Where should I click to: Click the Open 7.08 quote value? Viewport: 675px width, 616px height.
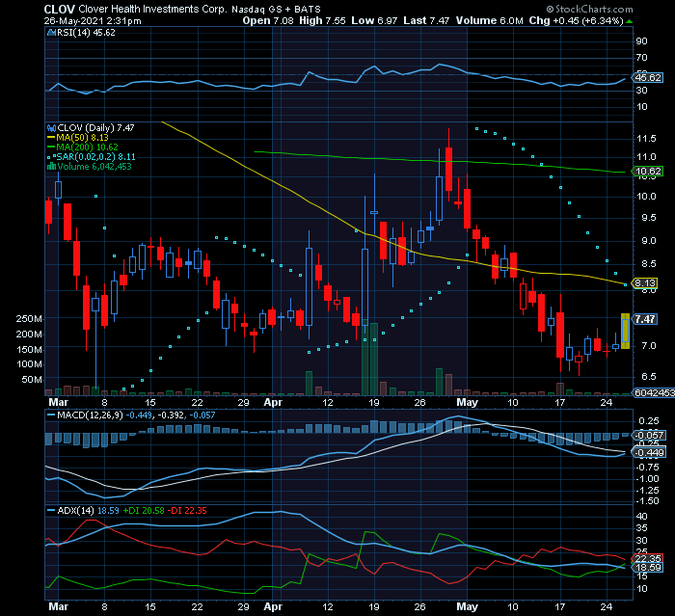tap(268, 20)
